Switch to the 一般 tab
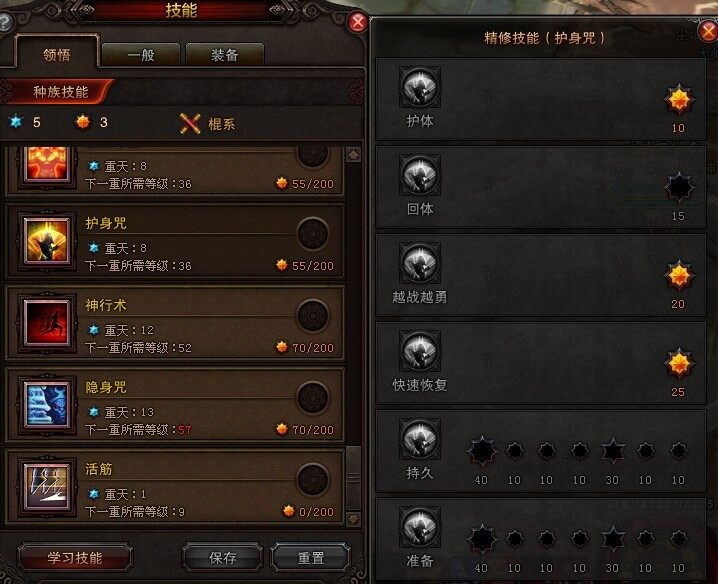 click(141, 55)
